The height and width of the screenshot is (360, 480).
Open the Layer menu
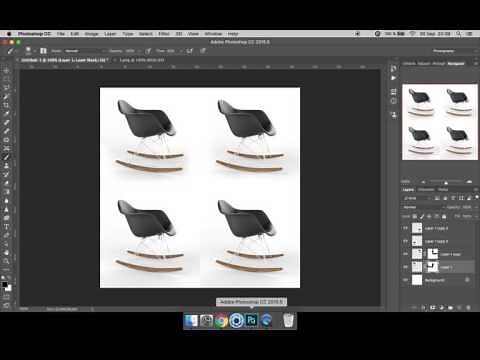(x=110, y=34)
